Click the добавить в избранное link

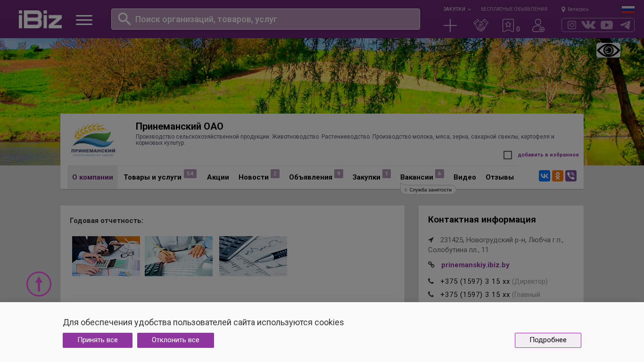[x=548, y=155]
